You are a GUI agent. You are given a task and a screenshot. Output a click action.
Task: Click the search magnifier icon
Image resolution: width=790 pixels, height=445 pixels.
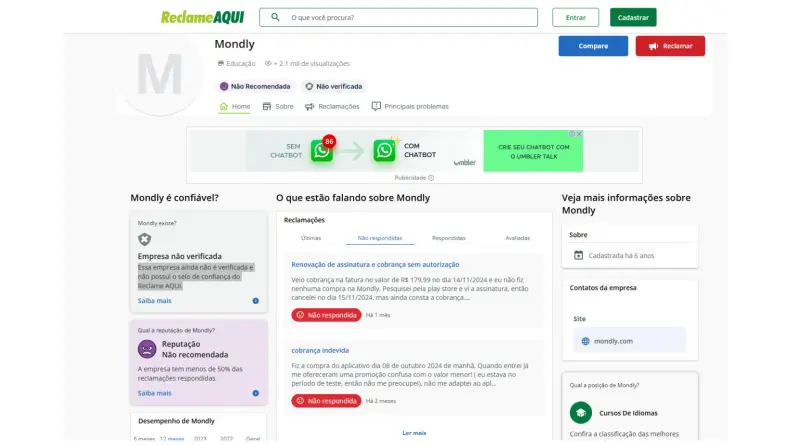[x=275, y=17]
